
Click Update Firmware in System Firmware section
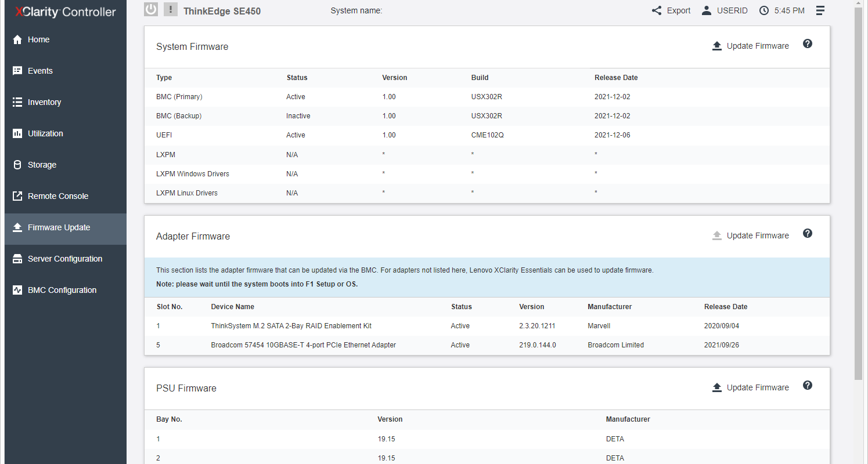pos(758,46)
